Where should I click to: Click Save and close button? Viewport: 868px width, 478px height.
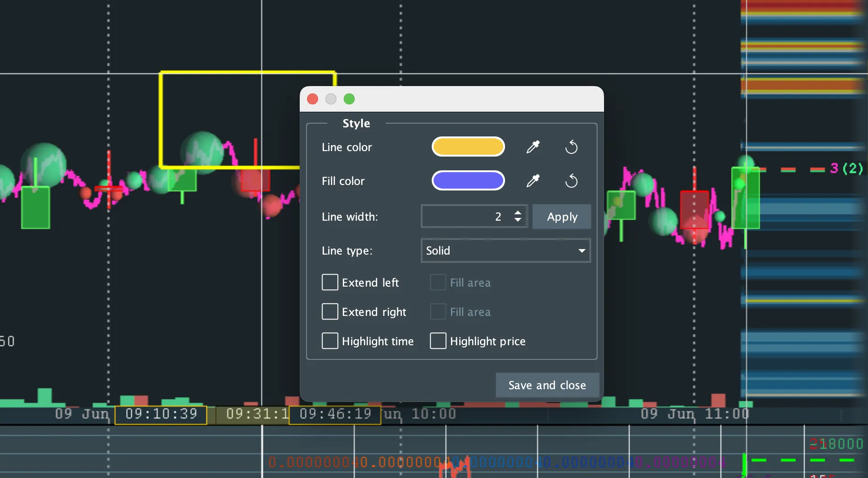pos(547,385)
